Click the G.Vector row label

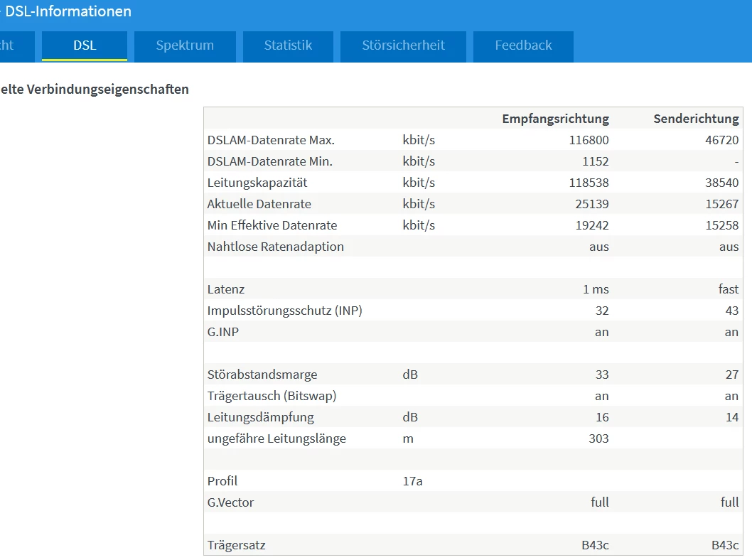(x=230, y=502)
